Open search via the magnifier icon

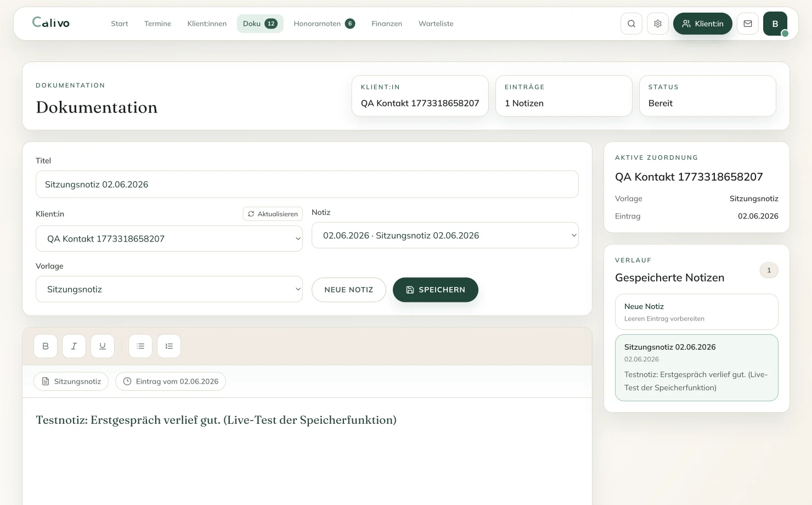631,24
